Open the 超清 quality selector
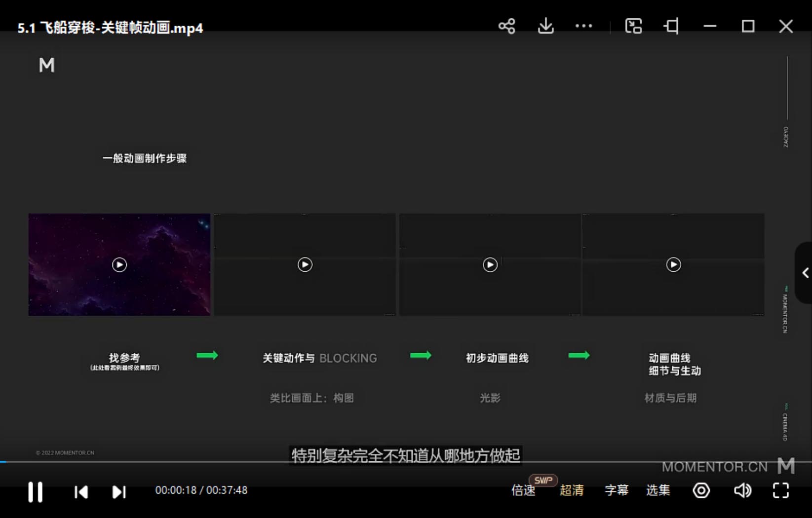This screenshot has width=812, height=518. (572, 490)
